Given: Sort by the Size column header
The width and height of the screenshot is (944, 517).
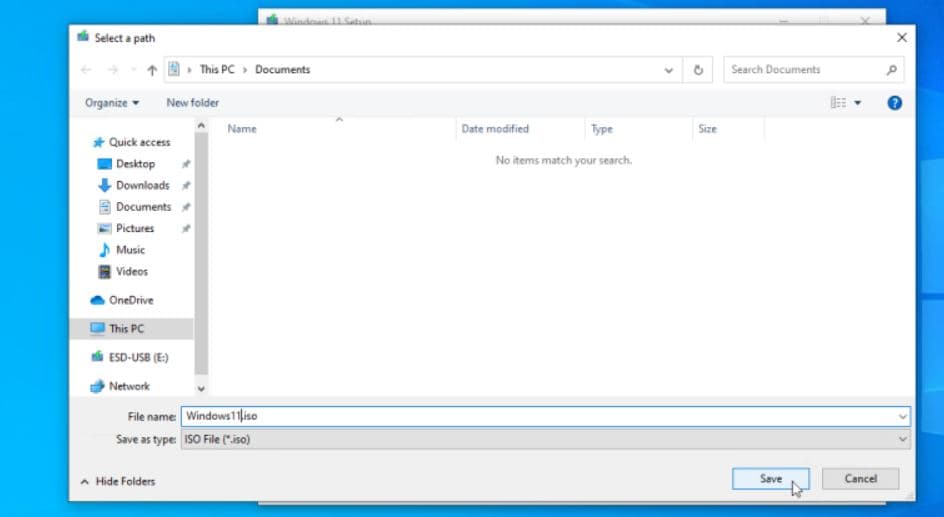Looking at the screenshot, I should click(x=707, y=129).
